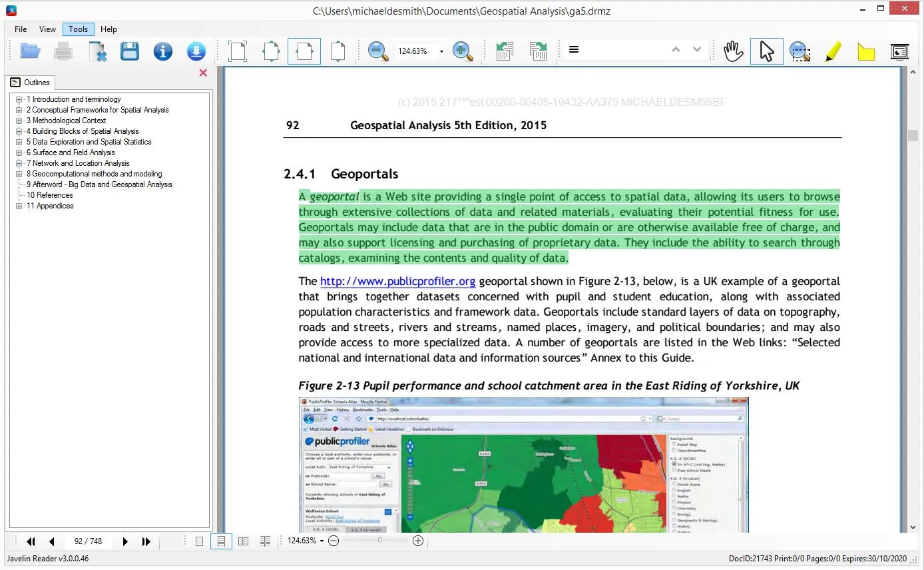This screenshot has width=924, height=570.
Task: Open the document Info icon
Action: click(162, 51)
